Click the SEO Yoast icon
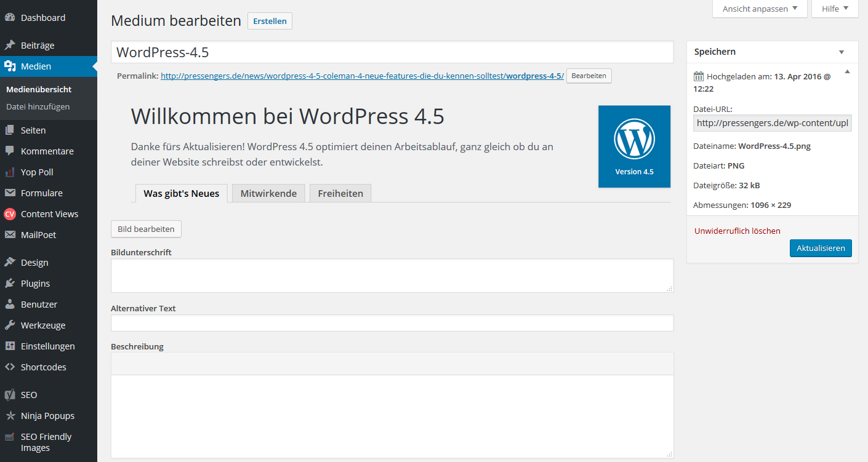 click(x=10, y=395)
